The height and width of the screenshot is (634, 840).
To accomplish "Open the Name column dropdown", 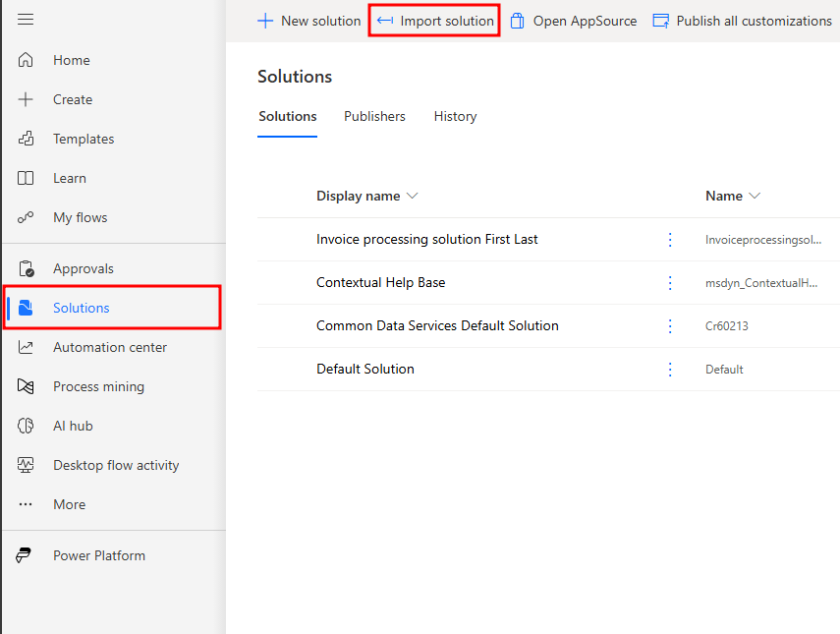I will 754,196.
